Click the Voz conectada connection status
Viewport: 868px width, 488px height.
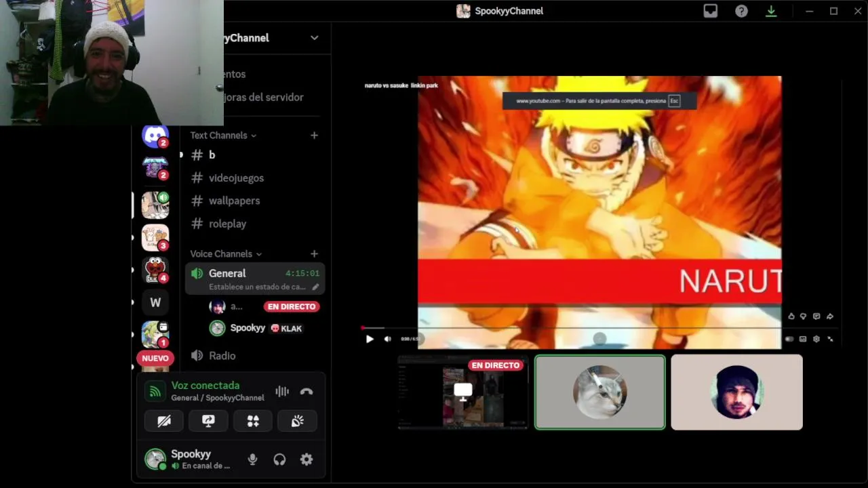tap(205, 385)
